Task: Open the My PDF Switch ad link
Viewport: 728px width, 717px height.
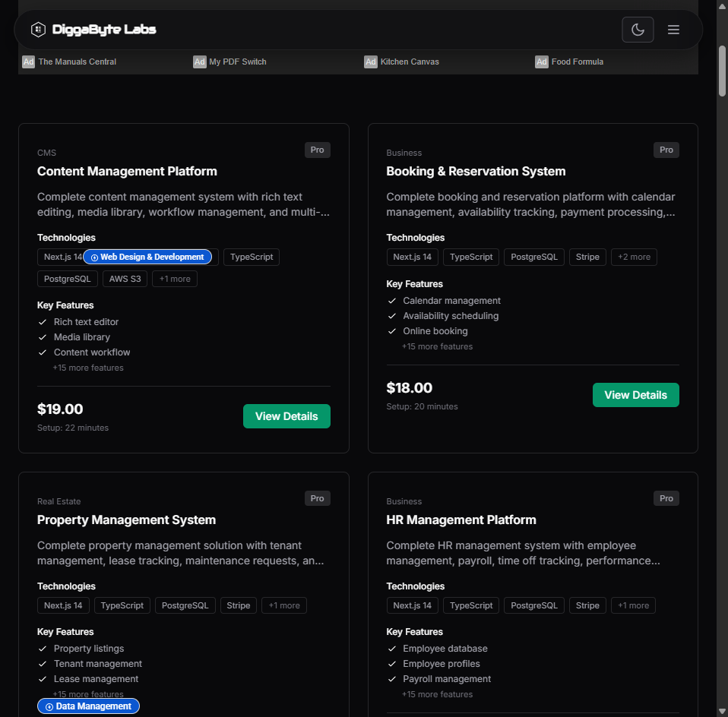Action: coord(237,62)
